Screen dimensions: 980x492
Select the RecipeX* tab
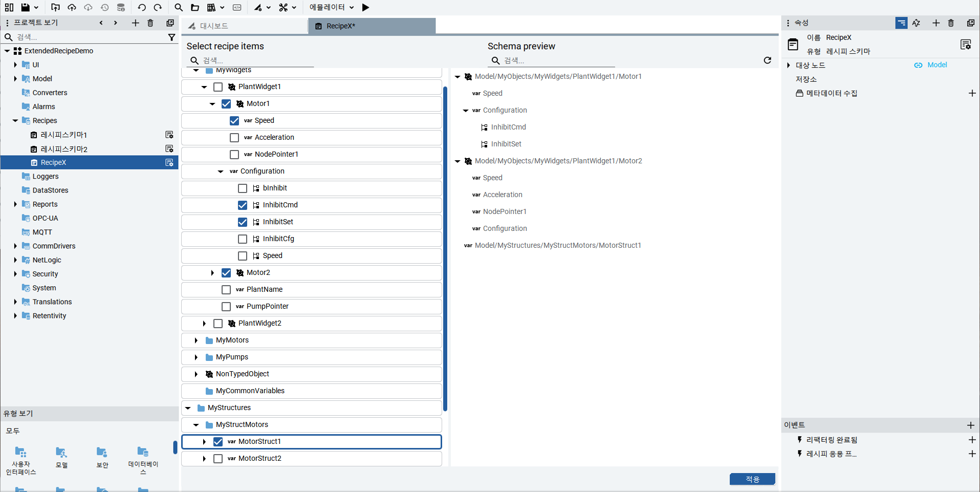[x=372, y=26]
